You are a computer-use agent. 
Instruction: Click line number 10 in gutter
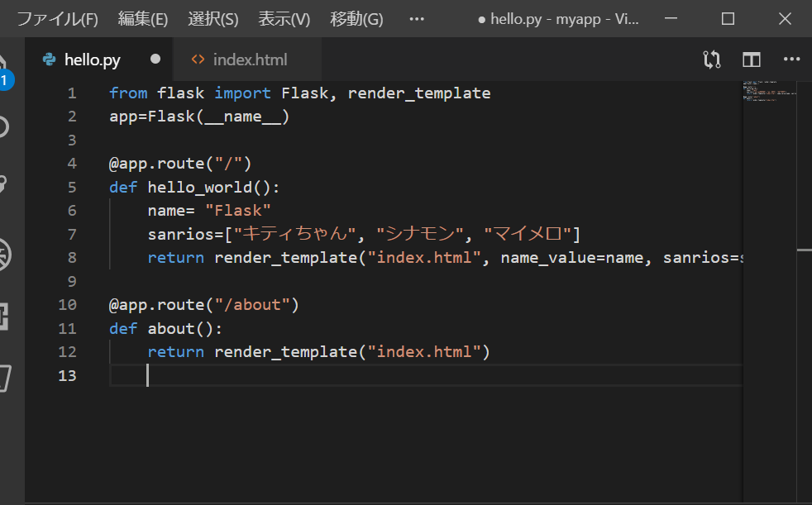67,305
